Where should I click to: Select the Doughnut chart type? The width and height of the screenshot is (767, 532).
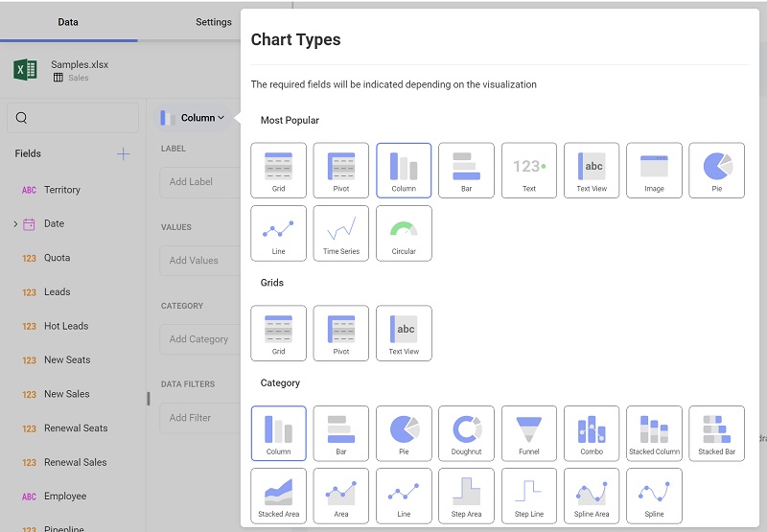coord(466,433)
